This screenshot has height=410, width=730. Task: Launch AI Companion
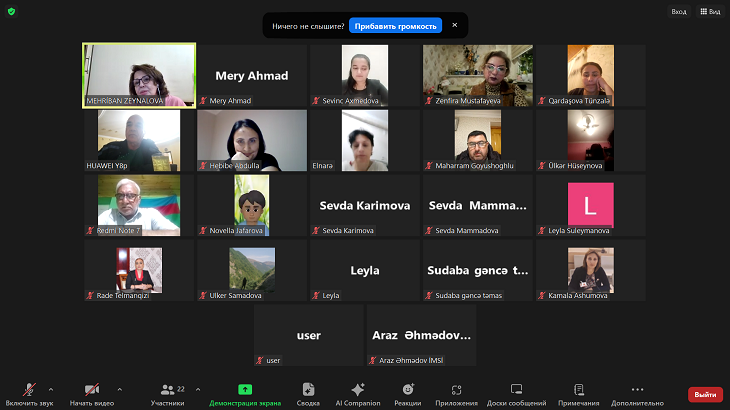pos(358,391)
